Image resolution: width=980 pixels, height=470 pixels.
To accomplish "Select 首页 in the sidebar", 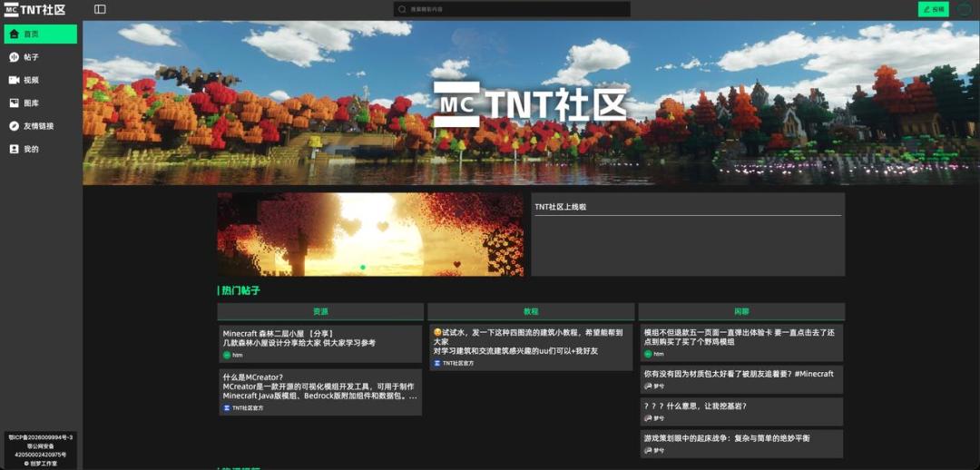I will (x=41, y=34).
